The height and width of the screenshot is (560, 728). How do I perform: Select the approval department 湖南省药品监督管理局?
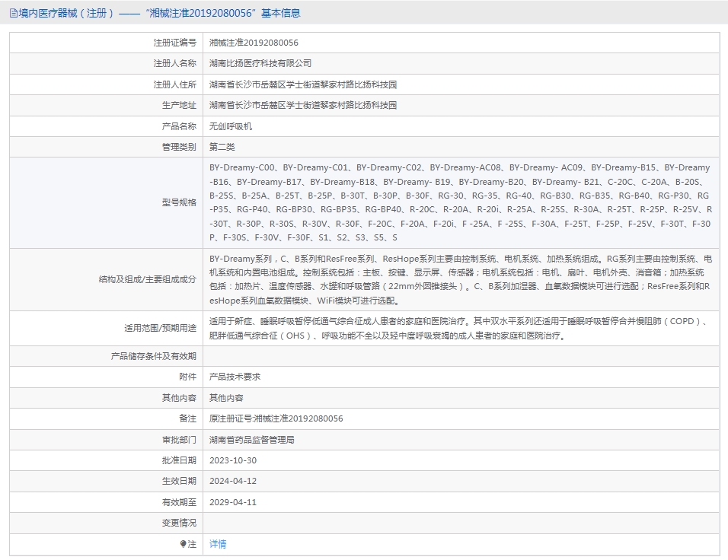coord(252,440)
